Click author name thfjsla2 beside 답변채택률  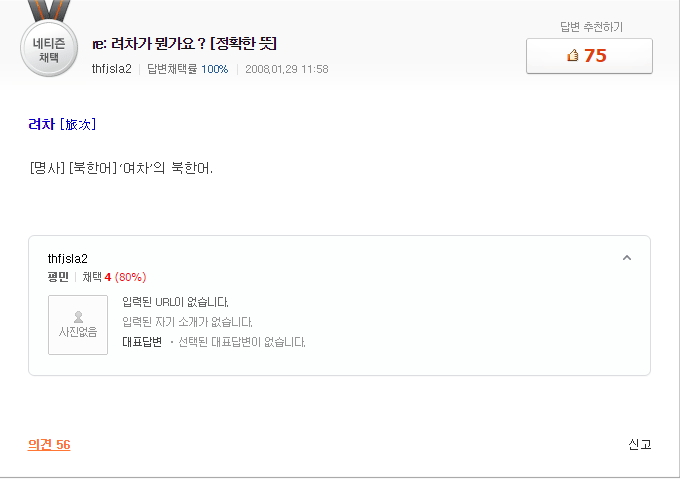click(x=111, y=69)
